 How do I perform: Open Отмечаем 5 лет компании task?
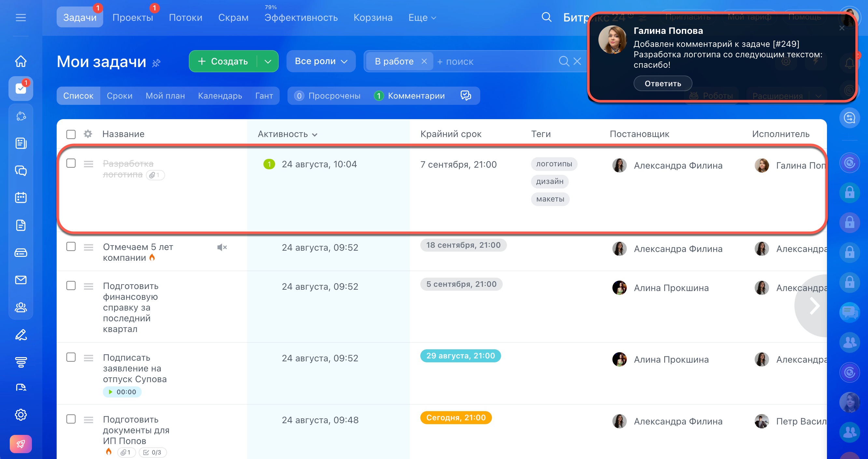click(138, 252)
